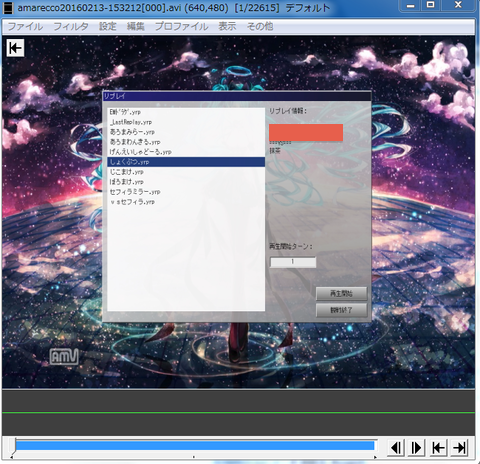This screenshot has width=480, height=464.
Task: Step back one frame
Action: 396,448
